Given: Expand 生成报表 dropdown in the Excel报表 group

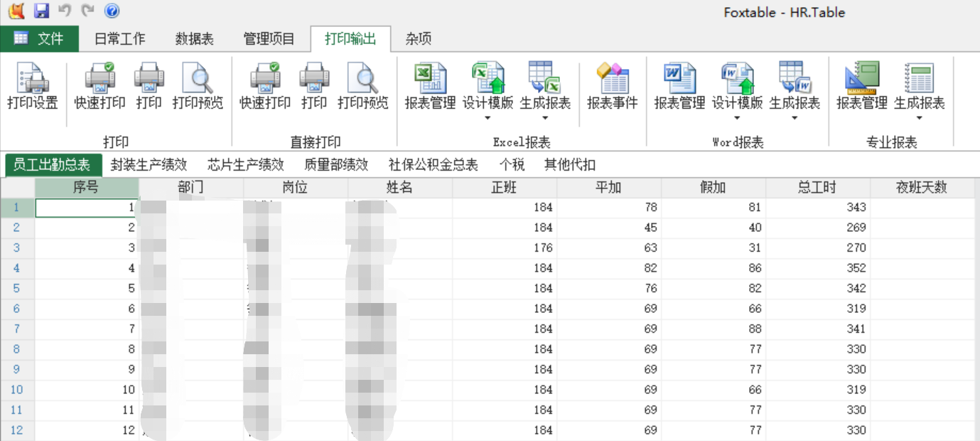Looking at the screenshot, I should pos(545,118).
